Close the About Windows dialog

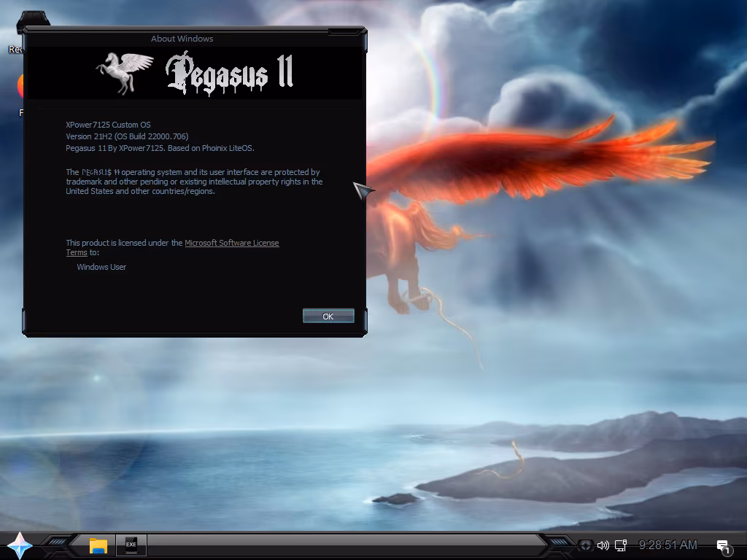click(x=347, y=32)
